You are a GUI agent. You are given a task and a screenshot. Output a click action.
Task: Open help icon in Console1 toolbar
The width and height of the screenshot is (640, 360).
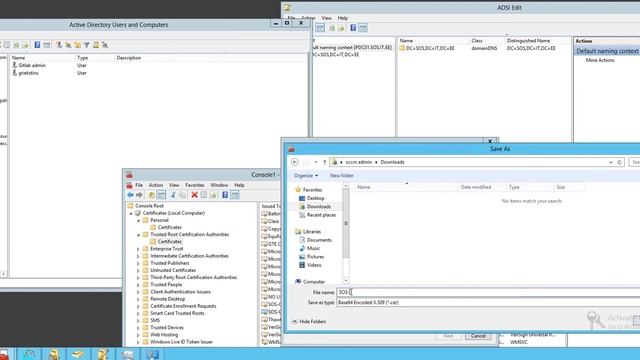coord(225,195)
